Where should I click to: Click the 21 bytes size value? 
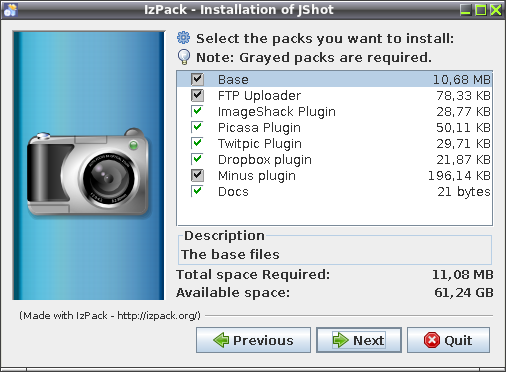[464, 192]
